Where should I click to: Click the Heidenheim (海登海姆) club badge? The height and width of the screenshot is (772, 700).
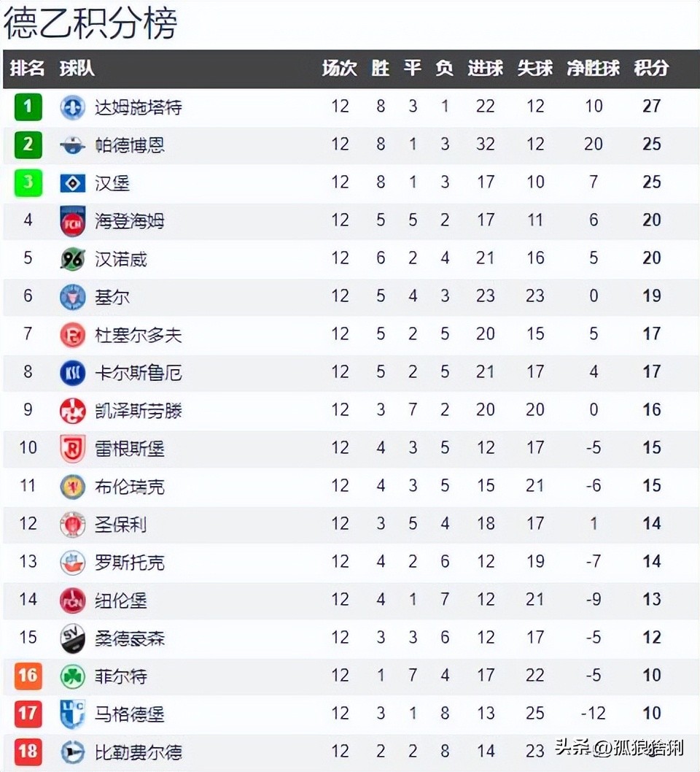pyautogui.click(x=72, y=221)
